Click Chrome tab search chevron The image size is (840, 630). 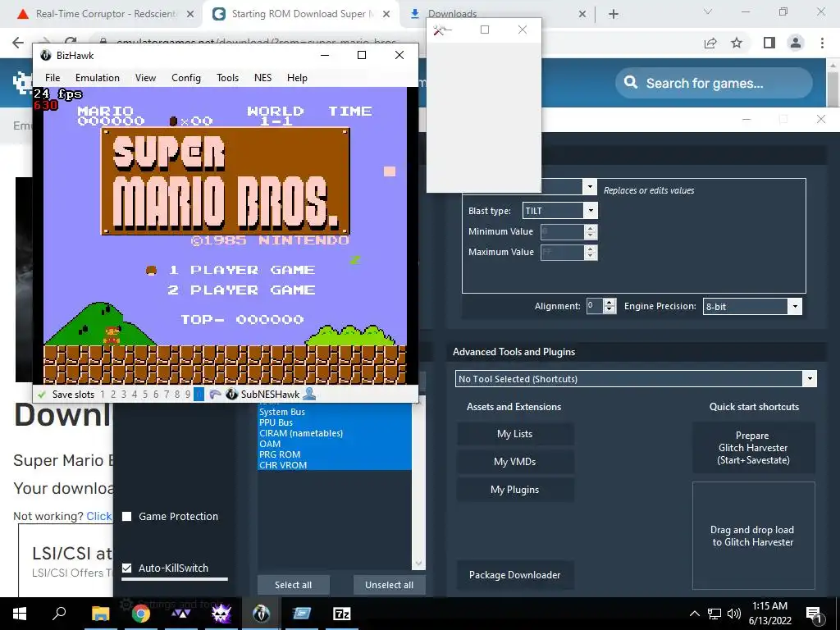[x=707, y=11]
